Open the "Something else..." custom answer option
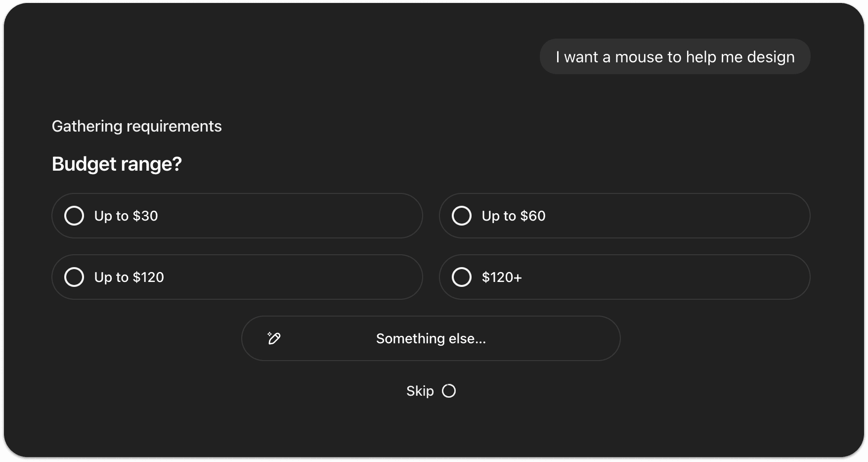The width and height of the screenshot is (868, 462). pos(431,338)
